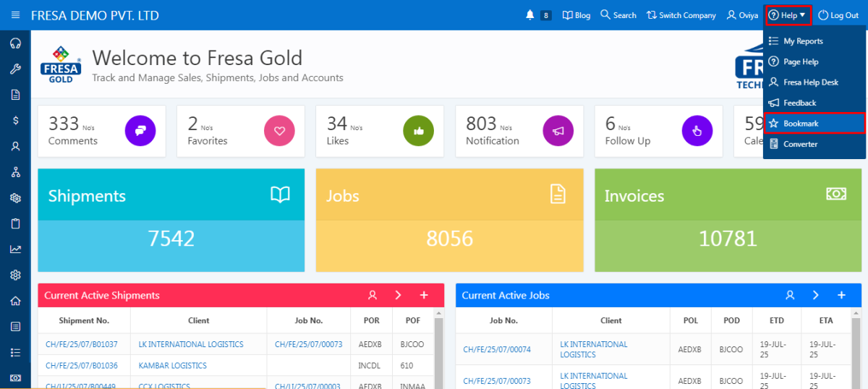Click the person sidebar icon
Image resolution: width=868 pixels, height=389 pixels.
[15, 146]
